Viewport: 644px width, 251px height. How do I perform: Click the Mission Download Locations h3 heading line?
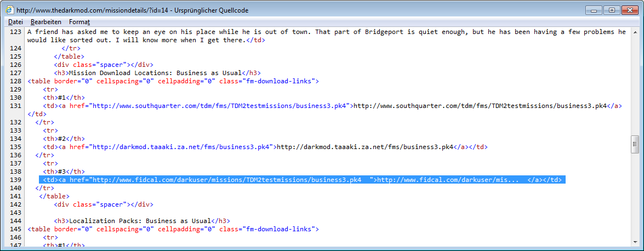pos(156,73)
